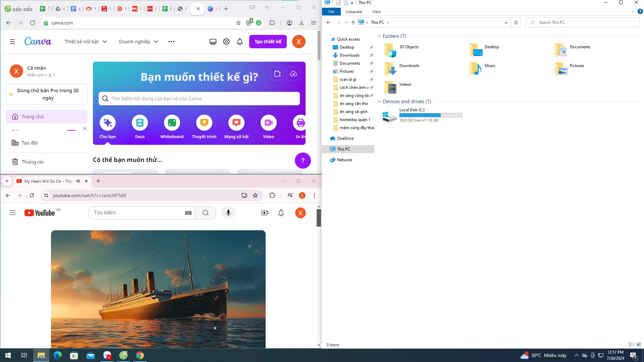
Task: Open Zalo from the taskbar
Action: pos(107,355)
